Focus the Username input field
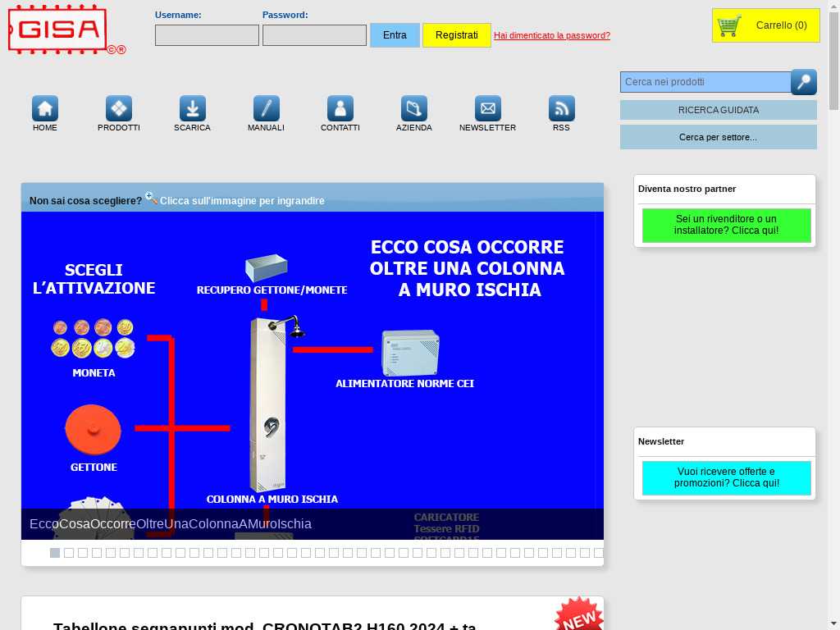 [207, 35]
